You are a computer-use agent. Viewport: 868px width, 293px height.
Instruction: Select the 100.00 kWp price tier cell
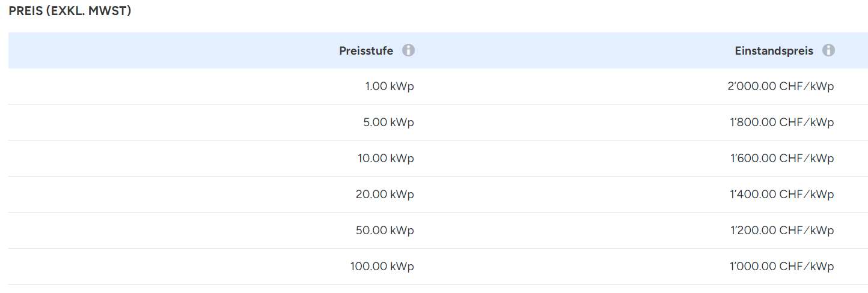pos(382,267)
